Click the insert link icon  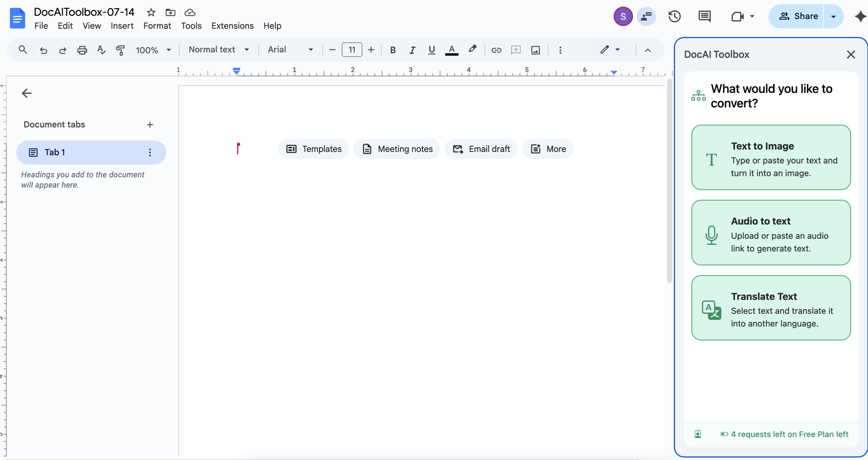tap(496, 50)
